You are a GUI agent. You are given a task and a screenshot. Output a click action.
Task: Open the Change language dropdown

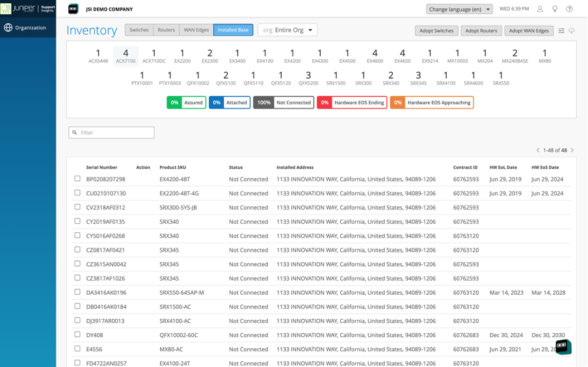[x=459, y=9]
